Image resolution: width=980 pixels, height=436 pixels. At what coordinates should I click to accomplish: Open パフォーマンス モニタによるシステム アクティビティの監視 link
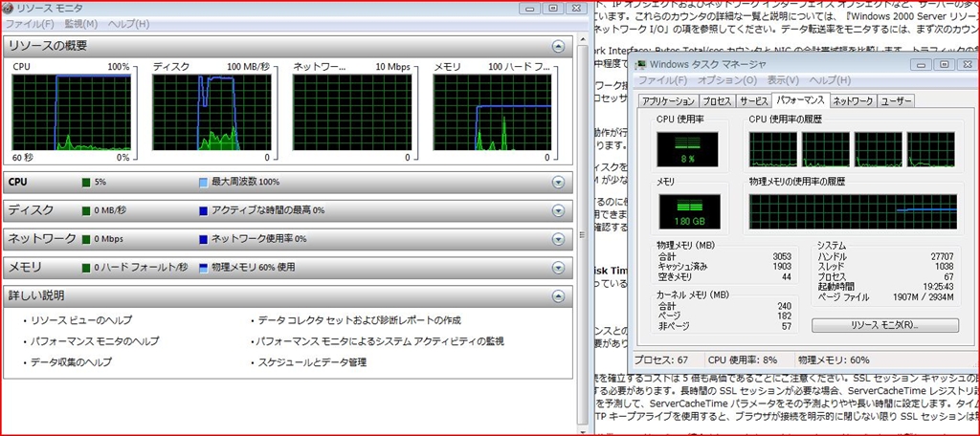pyautogui.click(x=381, y=341)
